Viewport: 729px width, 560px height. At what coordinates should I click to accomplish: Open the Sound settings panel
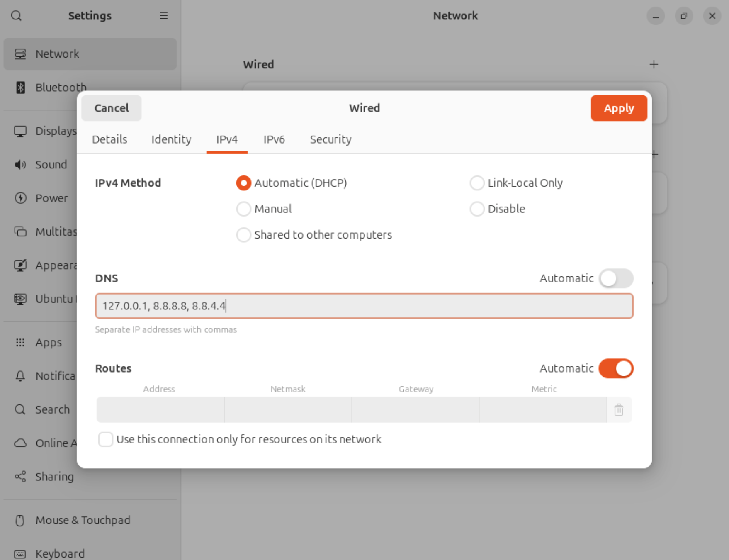pyautogui.click(x=51, y=164)
